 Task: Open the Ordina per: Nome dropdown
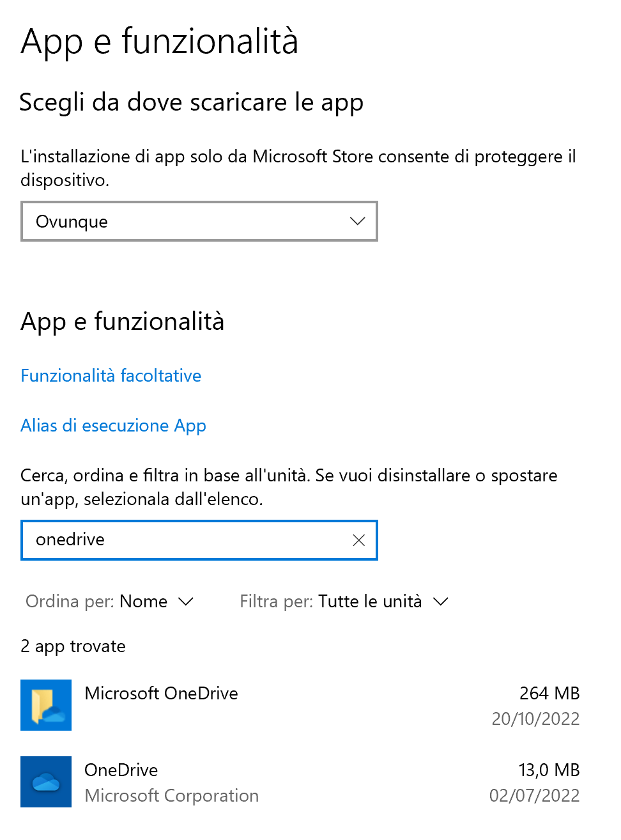tap(109, 602)
